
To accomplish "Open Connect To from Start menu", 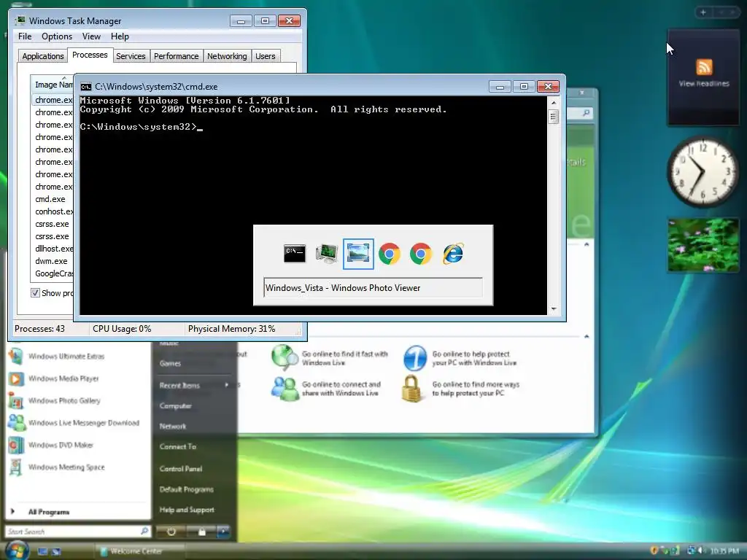I will point(178,447).
